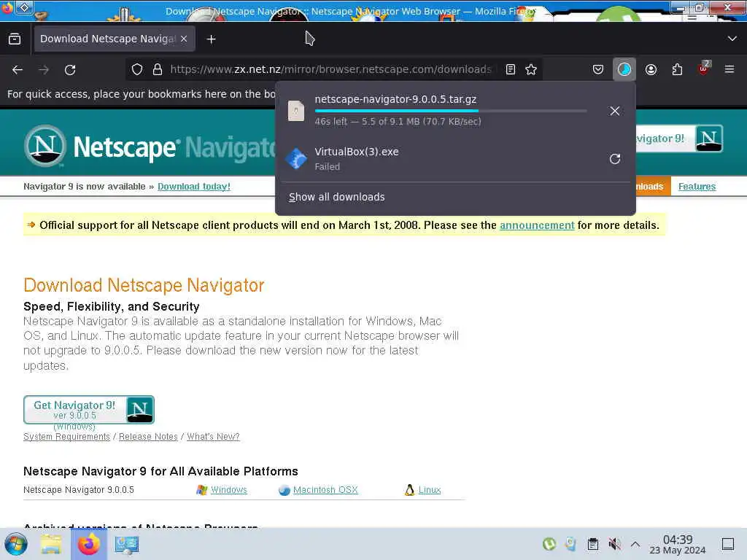Toggle reader view icon in address bar
Image resolution: width=747 pixels, height=560 pixels.
(x=510, y=69)
